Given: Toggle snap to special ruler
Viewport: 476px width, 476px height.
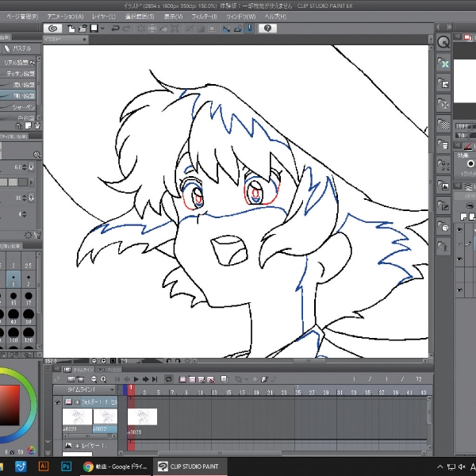Looking at the screenshot, I should click(x=238, y=29).
